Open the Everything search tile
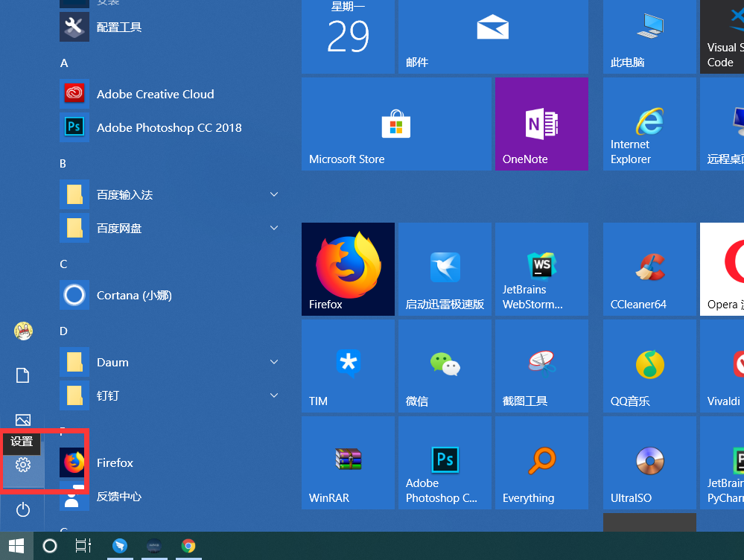The height and width of the screenshot is (560, 744). click(x=541, y=462)
